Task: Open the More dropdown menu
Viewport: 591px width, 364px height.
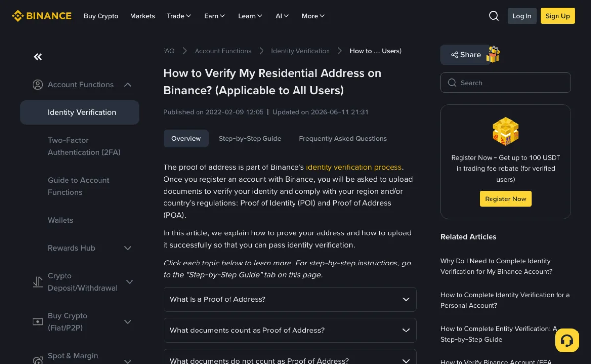Action: click(x=313, y=16)
